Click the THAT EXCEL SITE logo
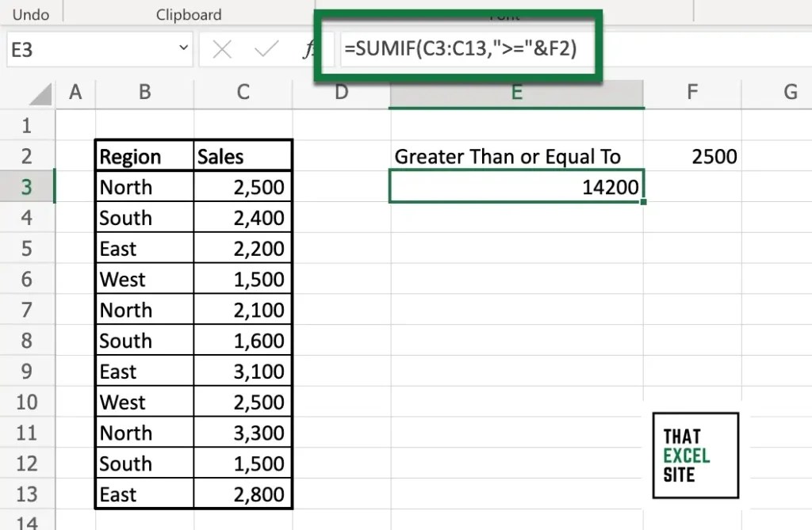Viewport: 812px width, 530px height. coord(695,456)
